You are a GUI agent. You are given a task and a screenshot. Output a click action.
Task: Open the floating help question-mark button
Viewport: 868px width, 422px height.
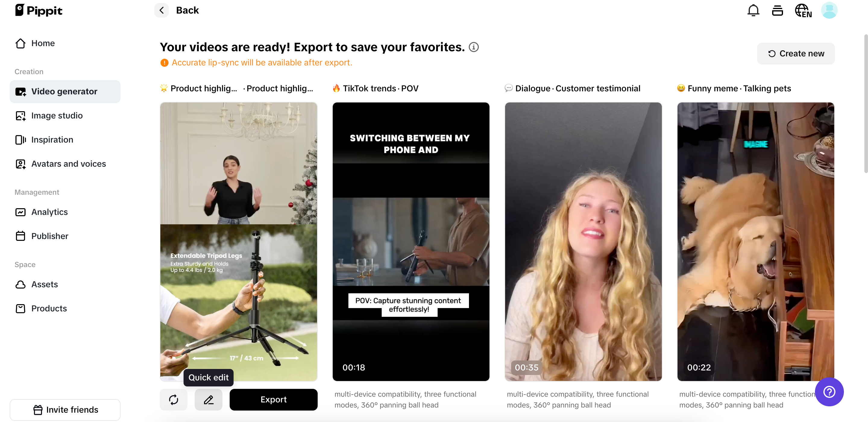click(x=829, y=392)
